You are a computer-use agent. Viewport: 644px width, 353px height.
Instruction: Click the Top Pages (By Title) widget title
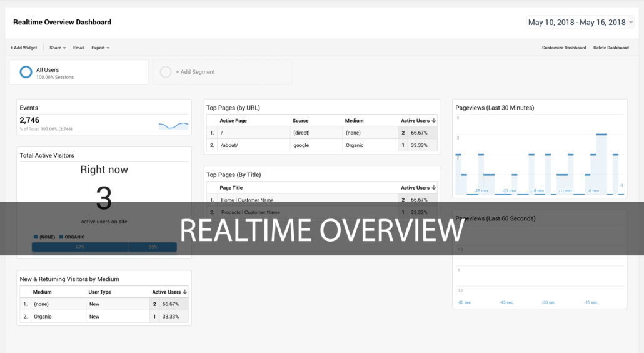233,175
